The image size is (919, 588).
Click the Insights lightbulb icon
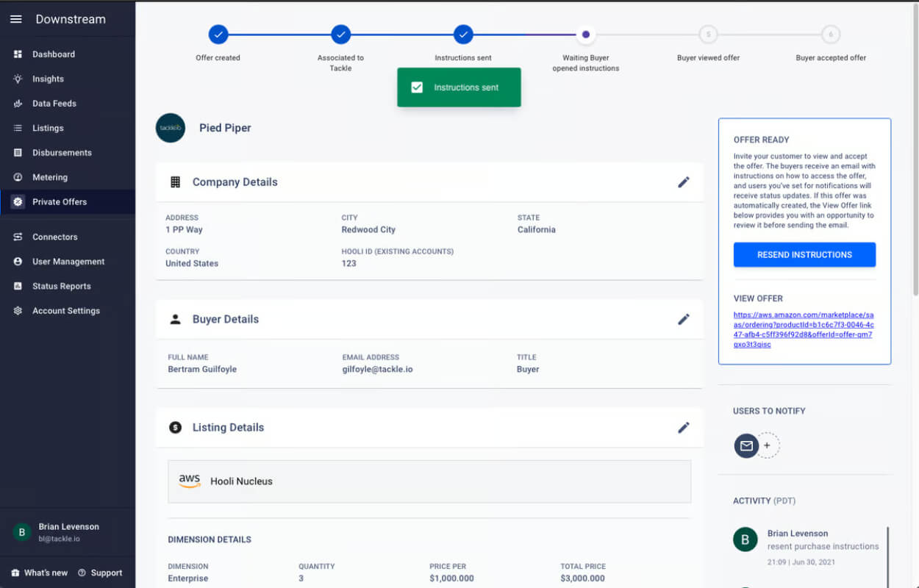[18, 79]
